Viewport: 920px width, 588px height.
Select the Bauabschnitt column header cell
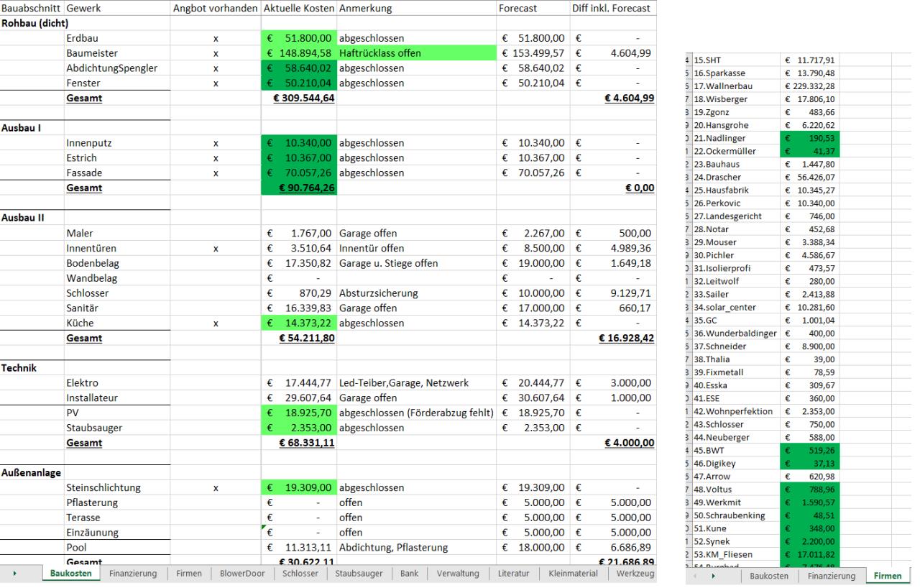click(32, 8)
